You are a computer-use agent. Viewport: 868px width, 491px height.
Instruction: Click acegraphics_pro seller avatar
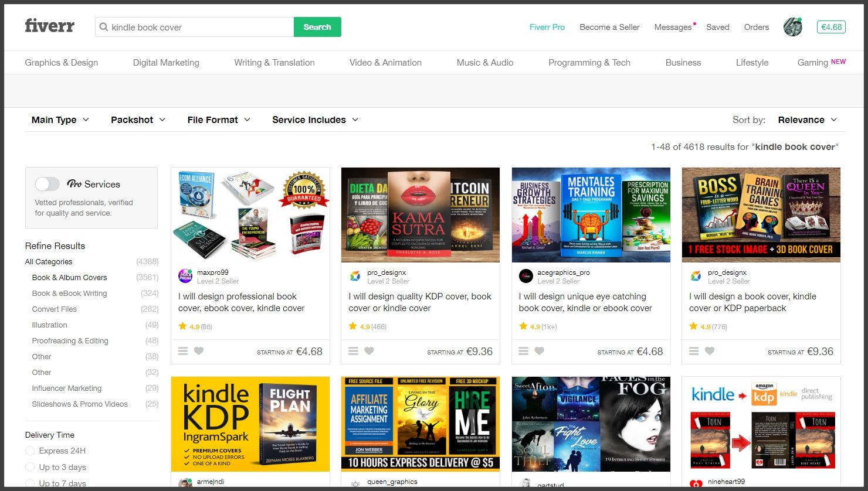(526, 276)
